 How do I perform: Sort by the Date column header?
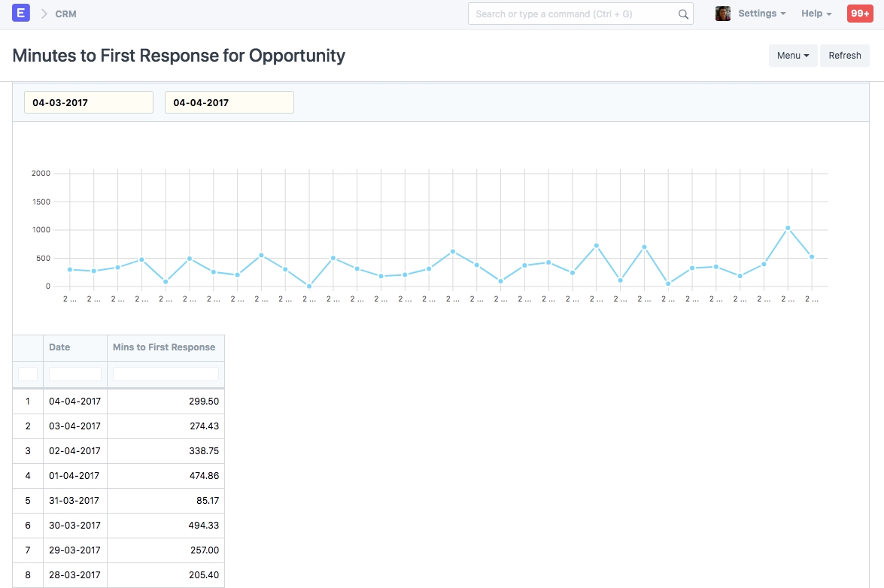[x=60, y=347]
